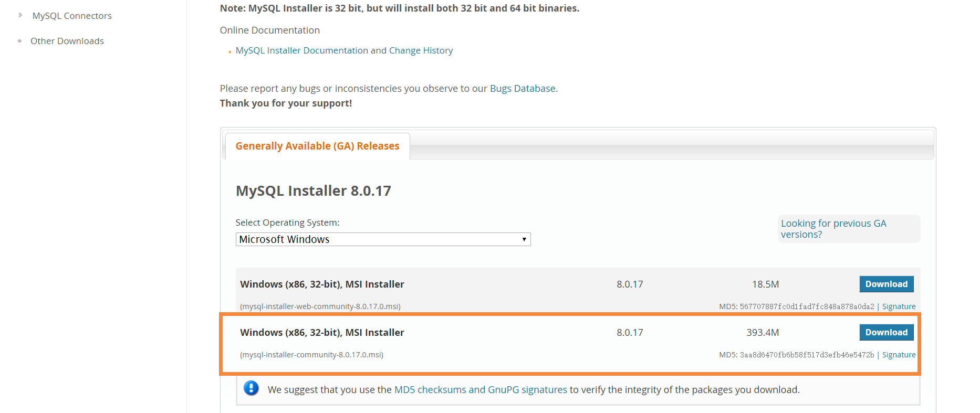The height and width of the screenshot is (413, 980).
Task: Open MD5 checksums and GnuPG signatures link
Action: point(481,389)
